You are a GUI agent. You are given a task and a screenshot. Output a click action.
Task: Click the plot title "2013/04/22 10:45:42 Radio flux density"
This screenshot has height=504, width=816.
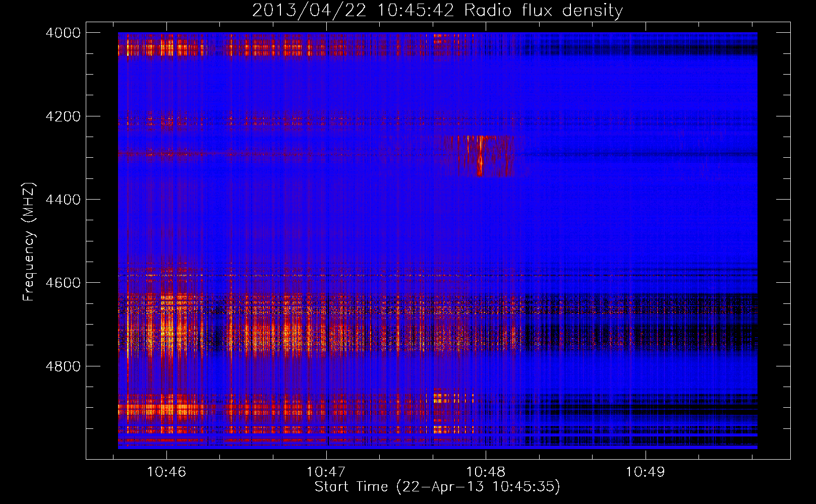pyautogui.click(x=437, y=11)
